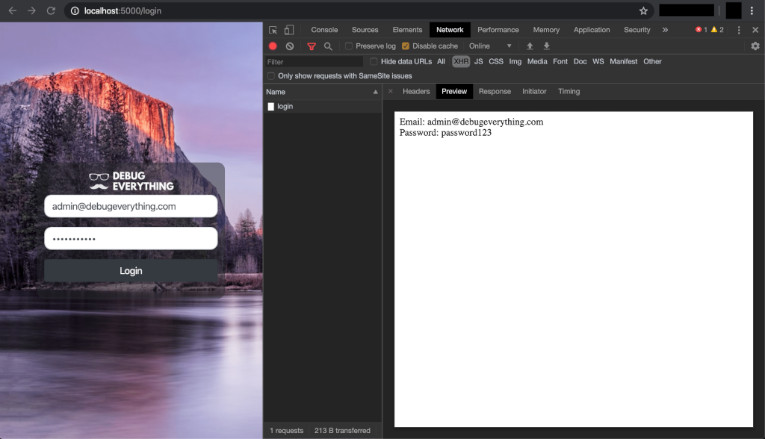Close the request details pane
The width and height of the screenshot is (765, 439).
pos(390,91)
